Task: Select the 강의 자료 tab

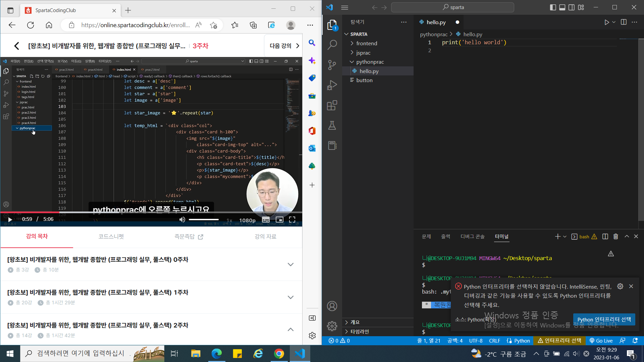Action: click(265, 237)
